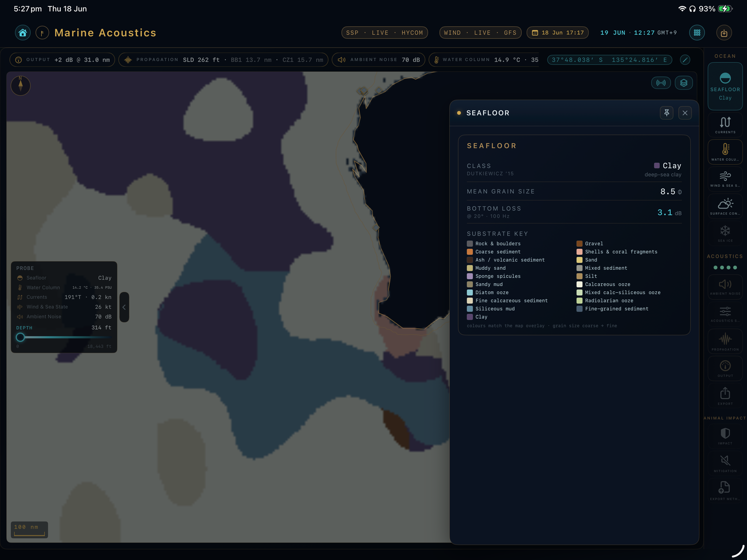Open the Export sidebar item

pos(725,396)
